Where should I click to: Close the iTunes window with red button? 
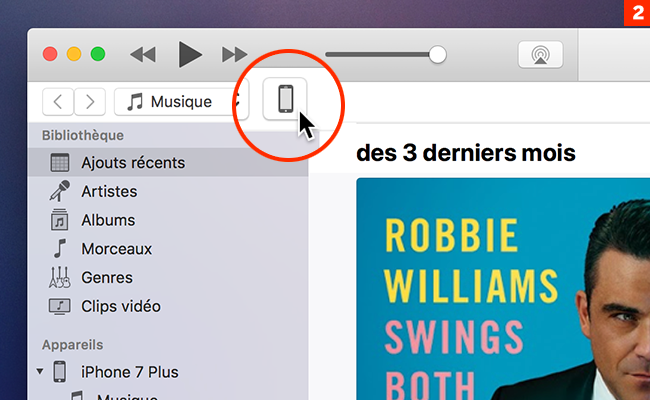coord(50,54)
